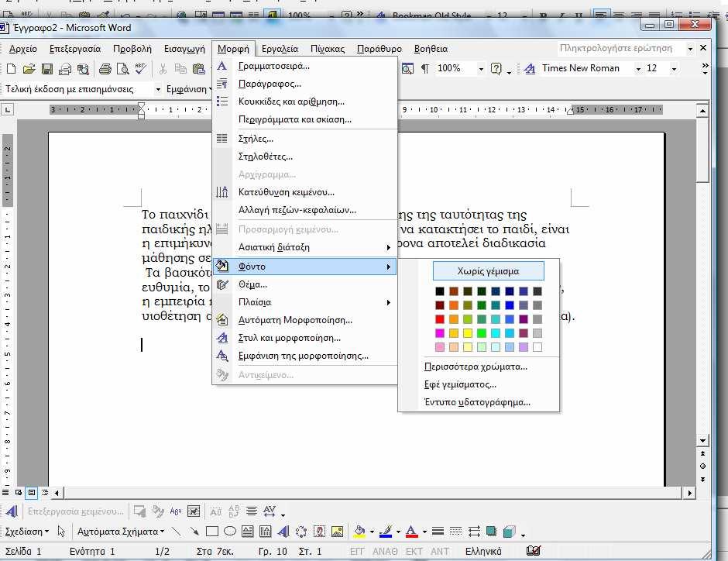Expand the Font Color dropdown arrow

(424, 532)
